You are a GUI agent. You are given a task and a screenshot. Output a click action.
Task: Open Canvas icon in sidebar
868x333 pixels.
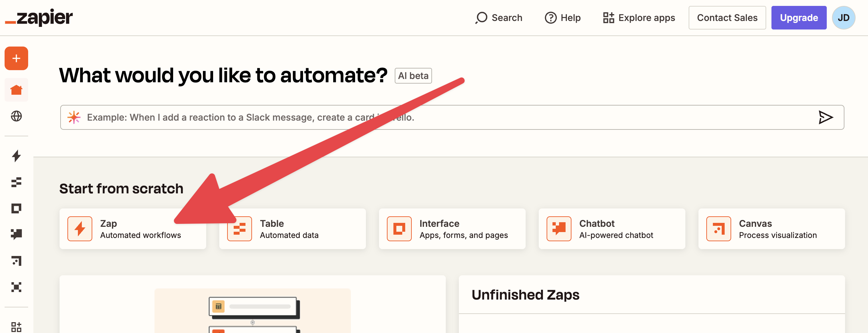tap(16, 261)
